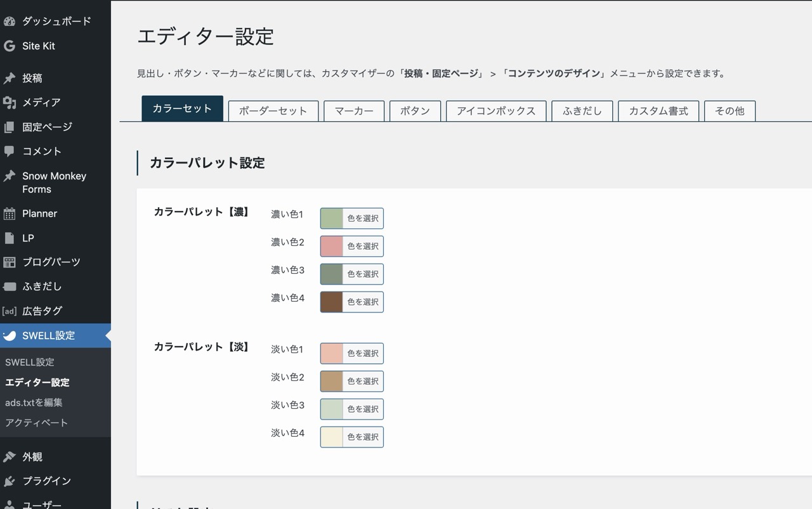Open the マーカー tab
This screenshot has height=509, width=812.
354,111
